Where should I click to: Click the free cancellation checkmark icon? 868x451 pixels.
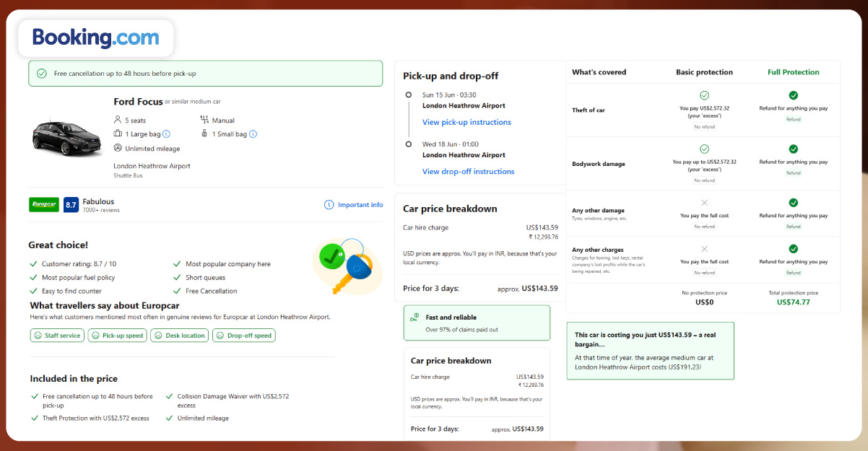tap(42, 74)
